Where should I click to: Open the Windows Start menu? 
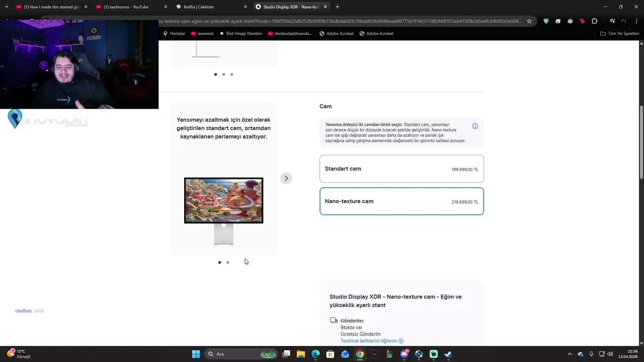point(196,354)
